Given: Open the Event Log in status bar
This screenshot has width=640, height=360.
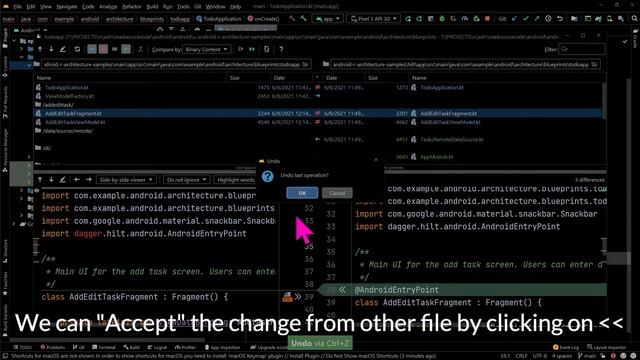Looking at the screenshot, I should point(566,347).
